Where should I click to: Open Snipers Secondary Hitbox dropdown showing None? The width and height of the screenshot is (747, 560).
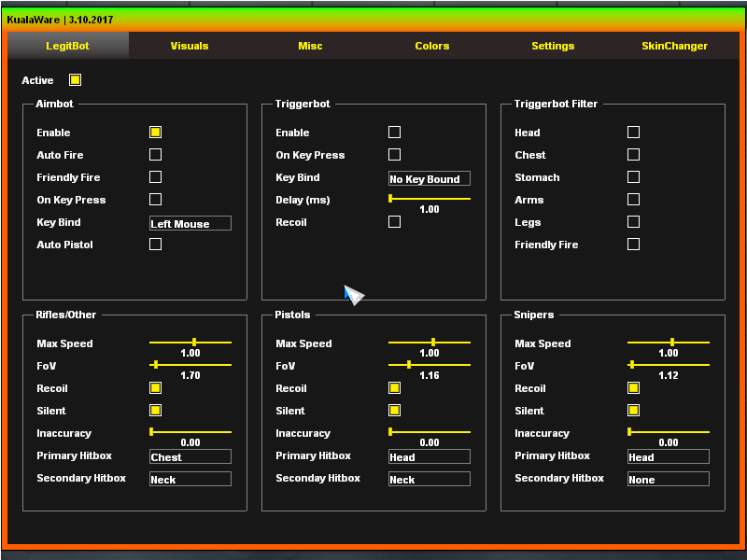[669, 480]
